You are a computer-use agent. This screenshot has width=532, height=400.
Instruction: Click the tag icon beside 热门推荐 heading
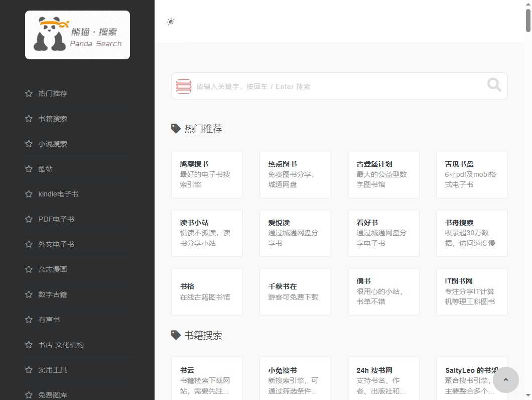pyautogui.click(x=176, y=128)
